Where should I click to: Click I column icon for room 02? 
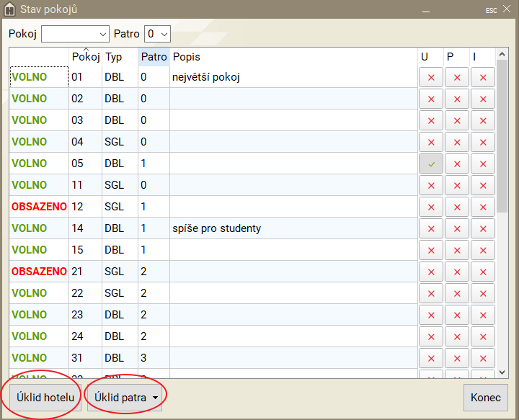(483, 99)
